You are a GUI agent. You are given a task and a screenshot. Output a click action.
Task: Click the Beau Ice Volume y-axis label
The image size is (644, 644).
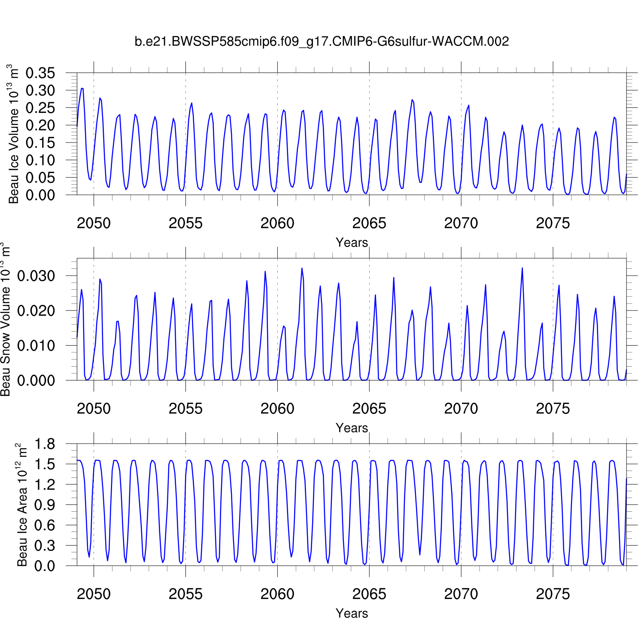click(14, 134)
